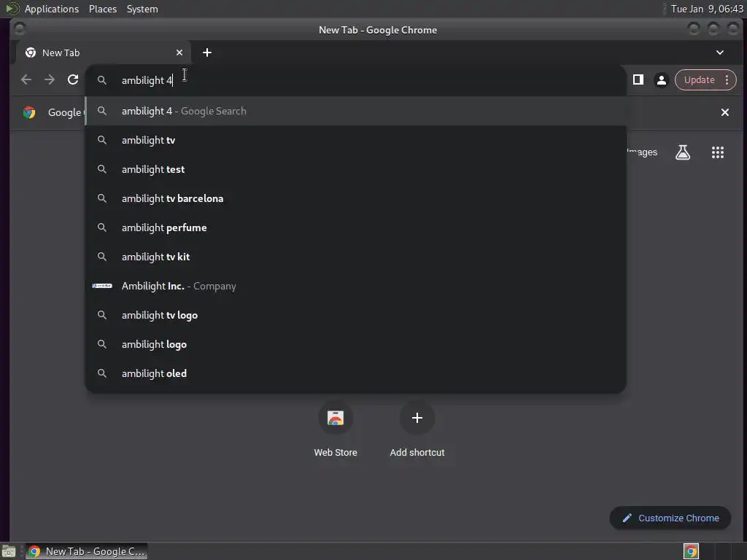The image size is (747, 560).
Task: Open the System menu
Action: (x=142, y=9)
